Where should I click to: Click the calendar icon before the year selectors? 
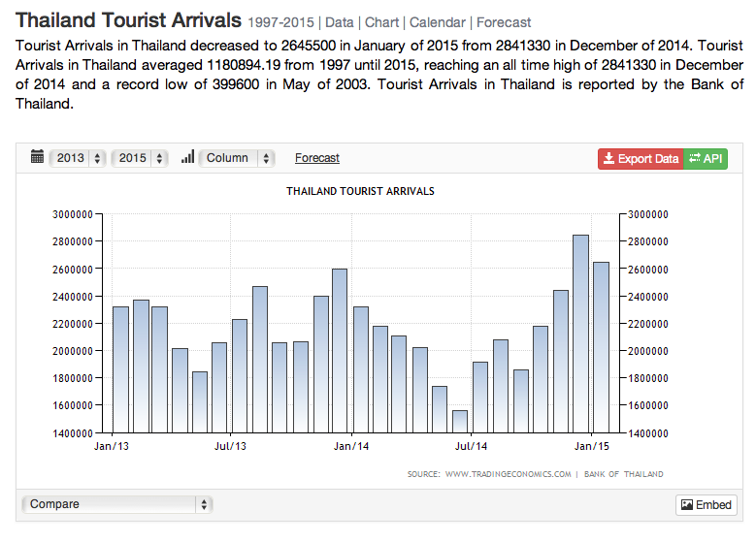[x=37, y=157]
